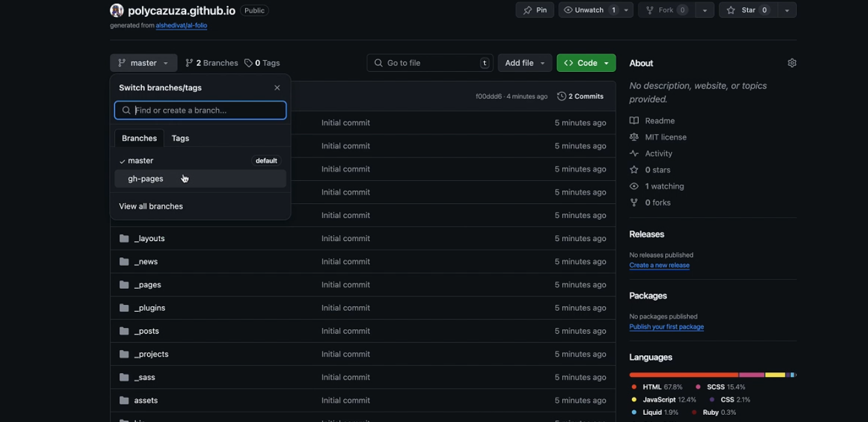This screenshot has width=868, height=422.
Task: Click the _posts folder icon
Action: [124, 331]
